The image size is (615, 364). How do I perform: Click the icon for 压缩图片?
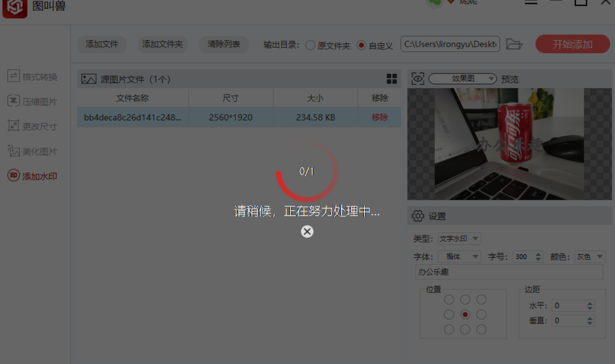[x=13, y=101]
